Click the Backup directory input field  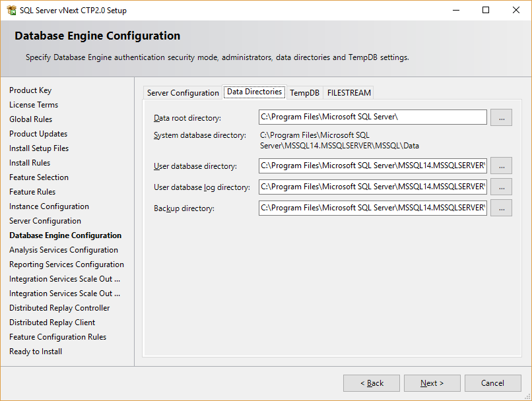(372, 208)
